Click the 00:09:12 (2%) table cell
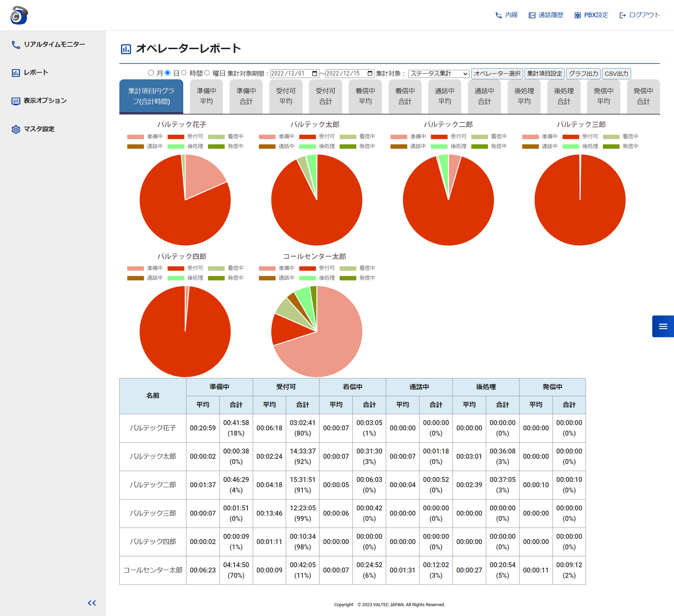This screenshot has height=616, width=674. 569,570
